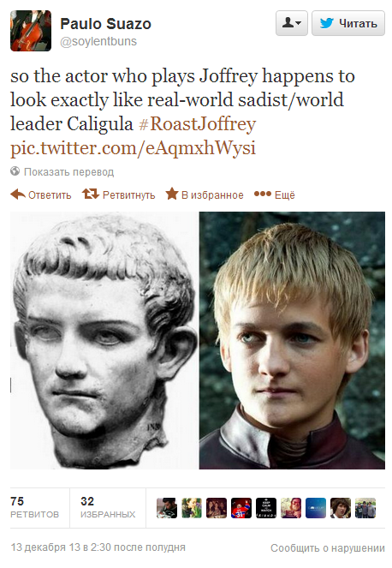View the 75 ретвитов list

coord(35,507)
